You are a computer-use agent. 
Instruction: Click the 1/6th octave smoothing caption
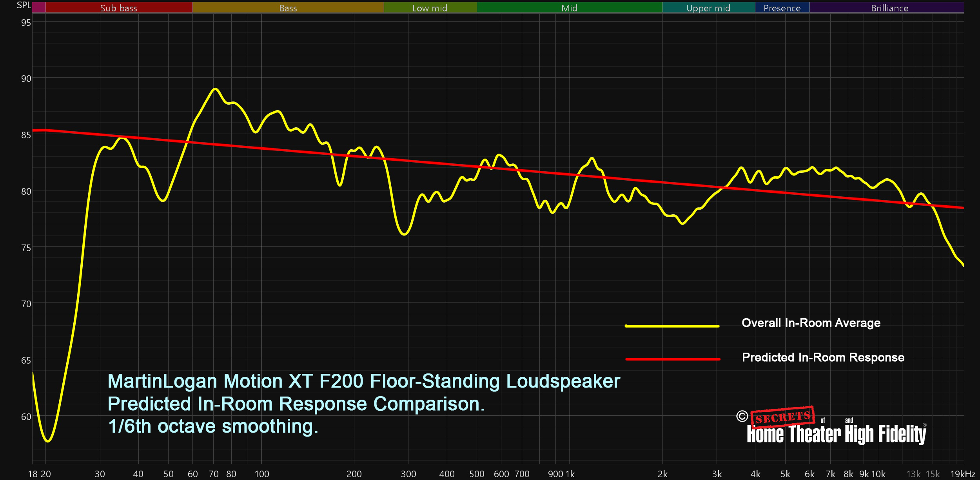(213, 426)
